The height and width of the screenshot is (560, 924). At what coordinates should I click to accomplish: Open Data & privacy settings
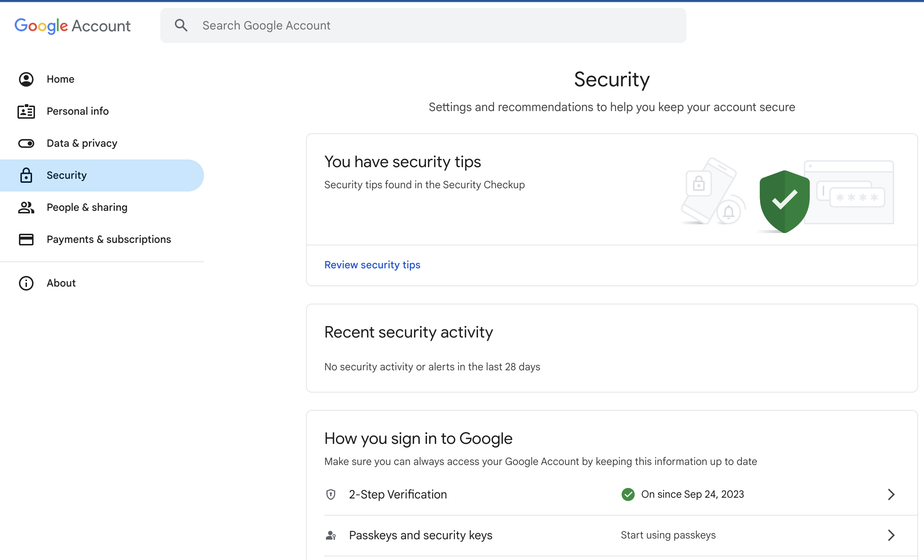[x=102, y=143]
